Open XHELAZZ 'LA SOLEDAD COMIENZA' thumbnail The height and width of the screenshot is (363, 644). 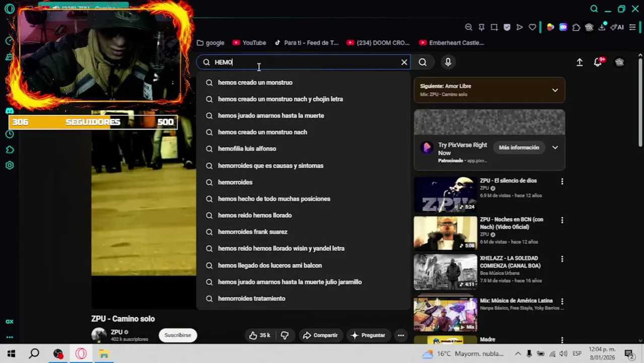coord(445,272)
